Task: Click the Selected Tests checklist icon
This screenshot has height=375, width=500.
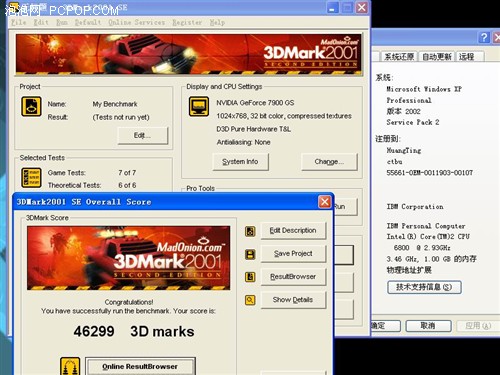Action: pos(31,178)
